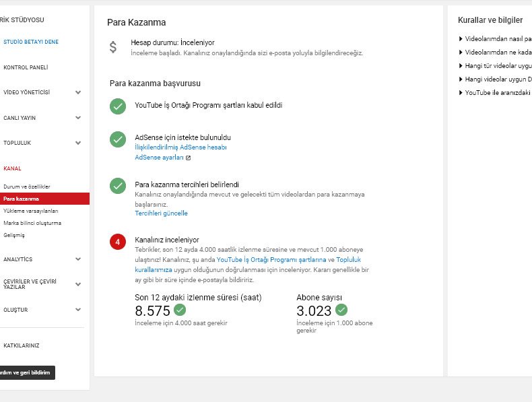The width and height of the screenshot is (532, 402).
Task: Click the 'Para Kazanma' page heading
Action: pyautogui.click(x=137, y=22)
